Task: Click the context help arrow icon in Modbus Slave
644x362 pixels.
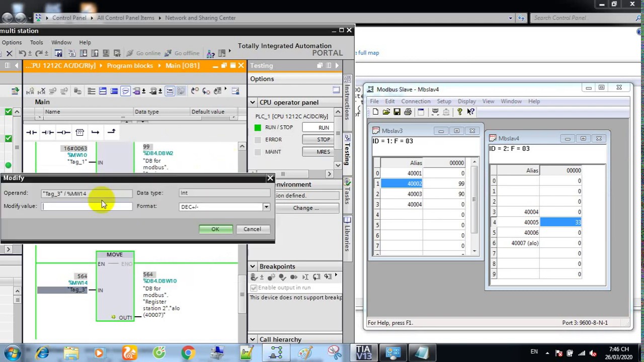Action: click(470, 112)
